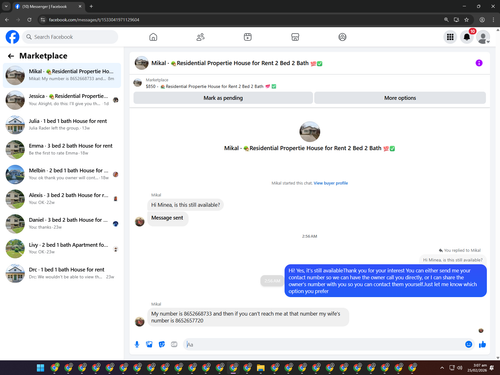Image resolution: width=500 pixels, height=375 pixels.
Task: Open the Jessica Residential Propertie conversation
Action: 62,100
